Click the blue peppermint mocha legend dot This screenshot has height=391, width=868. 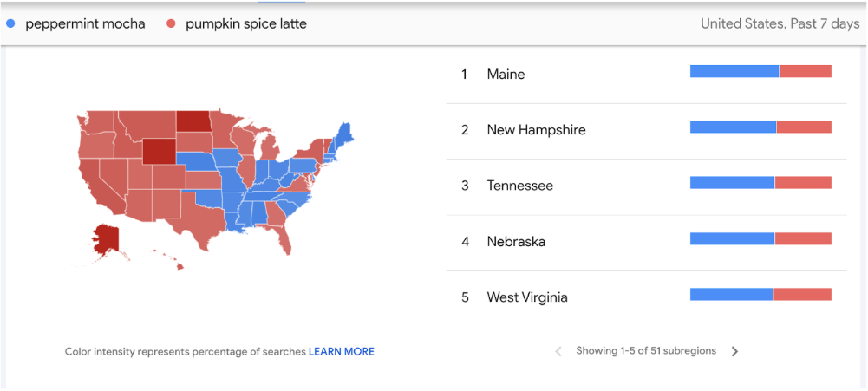(x=10, y=23)
